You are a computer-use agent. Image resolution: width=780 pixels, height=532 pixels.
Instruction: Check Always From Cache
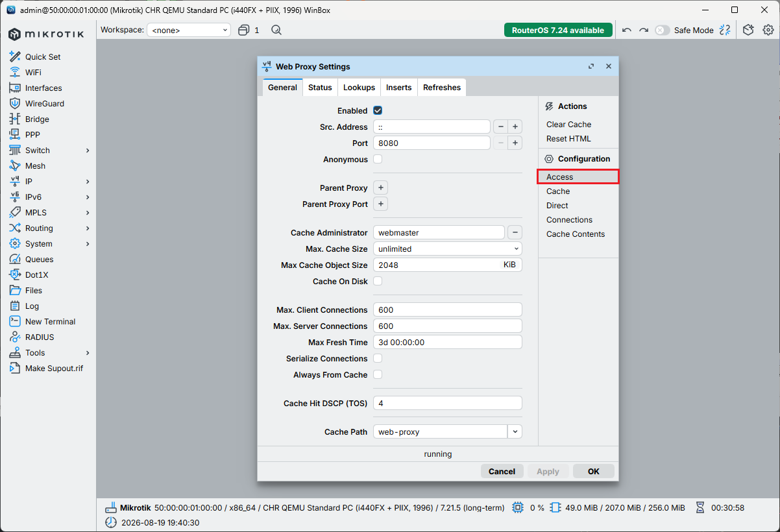tap(378, 375)
